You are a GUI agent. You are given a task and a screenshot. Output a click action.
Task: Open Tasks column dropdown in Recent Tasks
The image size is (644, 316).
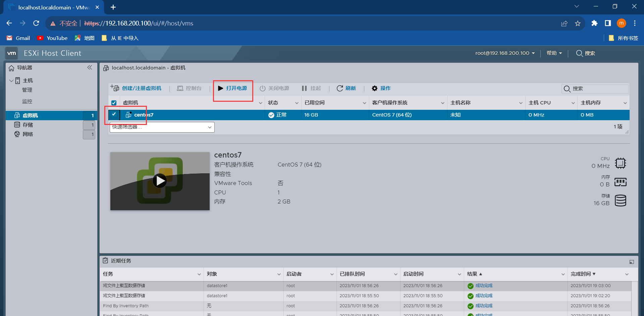199,274
